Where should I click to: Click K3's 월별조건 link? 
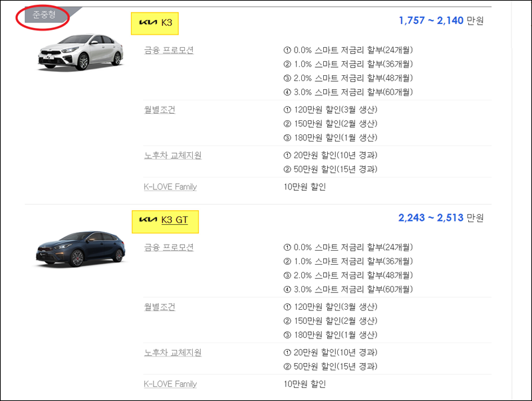point(160,110)
